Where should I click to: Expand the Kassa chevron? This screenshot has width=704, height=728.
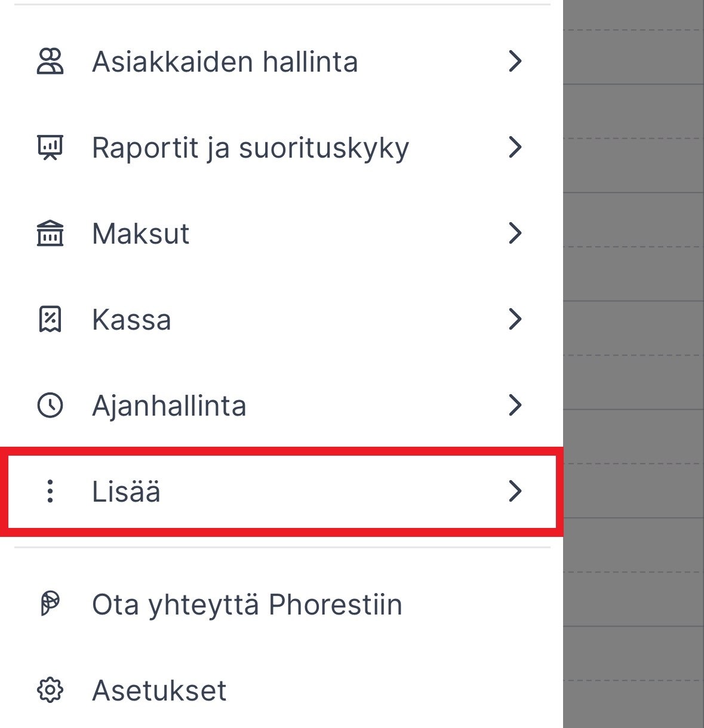pos(516,320)
